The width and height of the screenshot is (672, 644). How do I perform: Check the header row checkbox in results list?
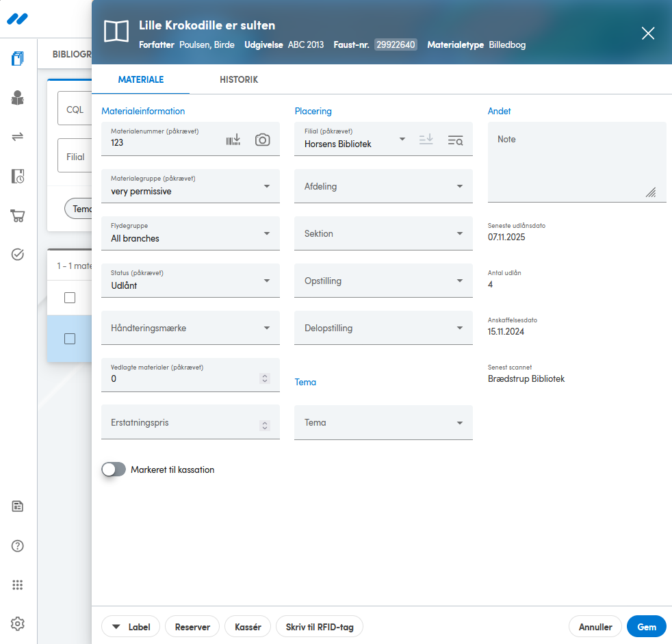click(70, 298)
